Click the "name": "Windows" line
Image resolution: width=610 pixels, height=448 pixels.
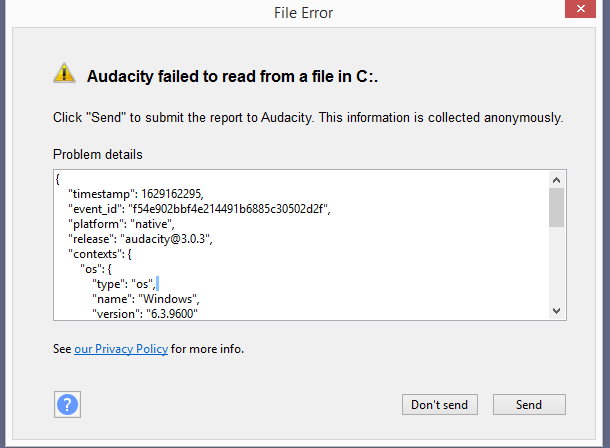pos(146,299)
